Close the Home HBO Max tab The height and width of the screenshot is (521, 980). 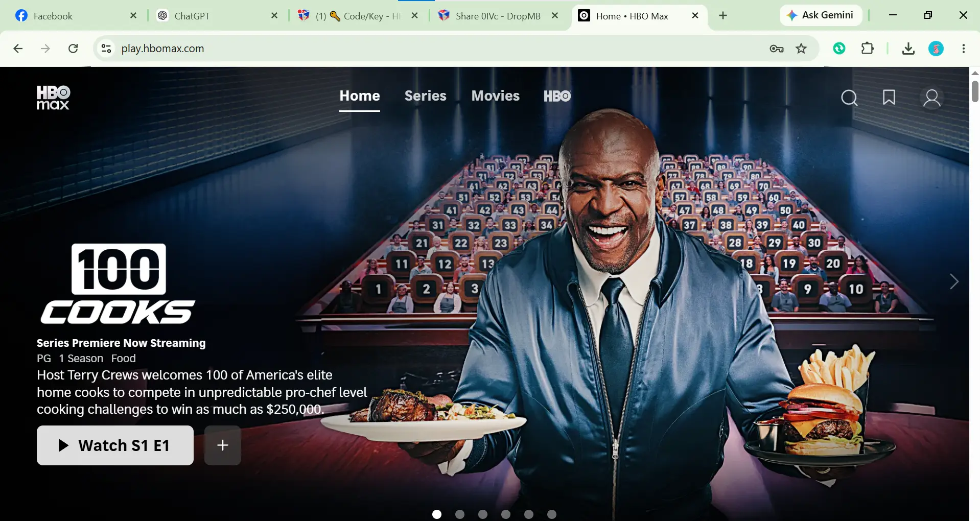coord(695,16)
